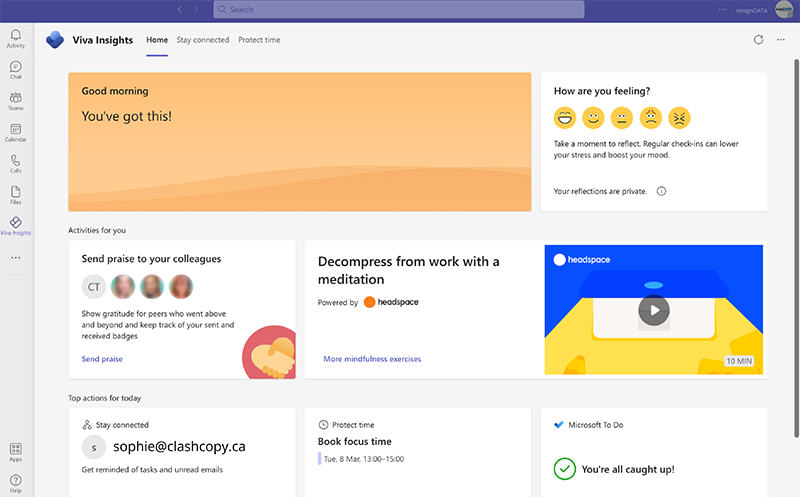Click the Headspace video thumbnail logo
This screenshot has height=497, width=800.
click(582, 260)
